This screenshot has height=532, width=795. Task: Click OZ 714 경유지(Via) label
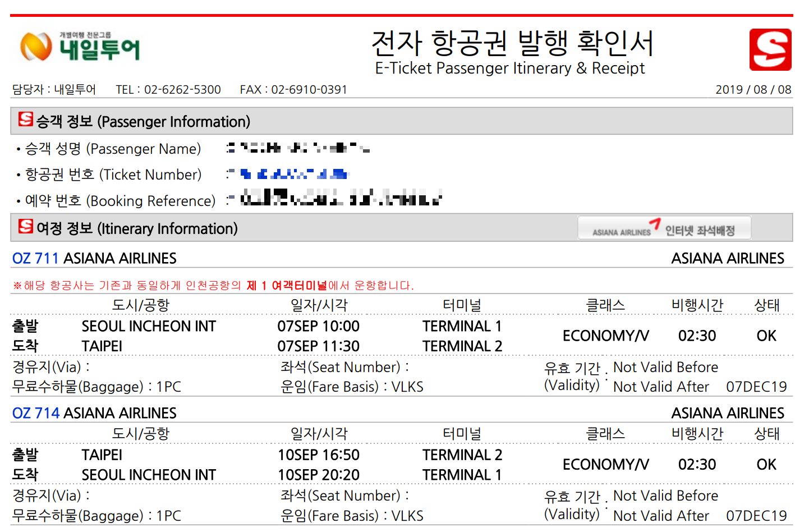tap(51, 496)
